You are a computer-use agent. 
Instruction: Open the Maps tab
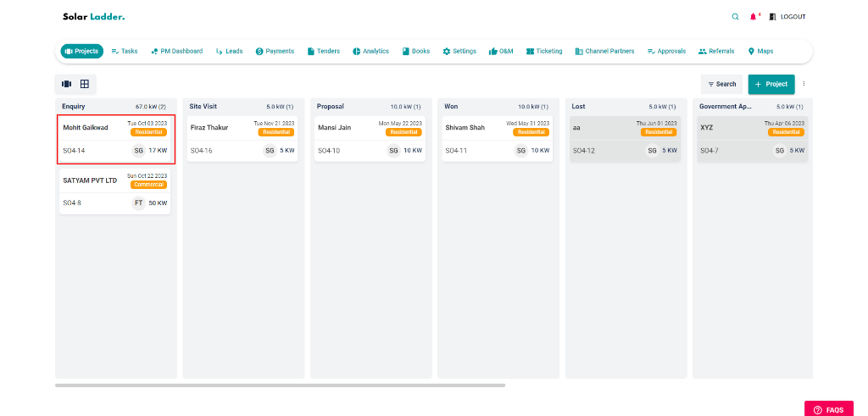point(760,52)
